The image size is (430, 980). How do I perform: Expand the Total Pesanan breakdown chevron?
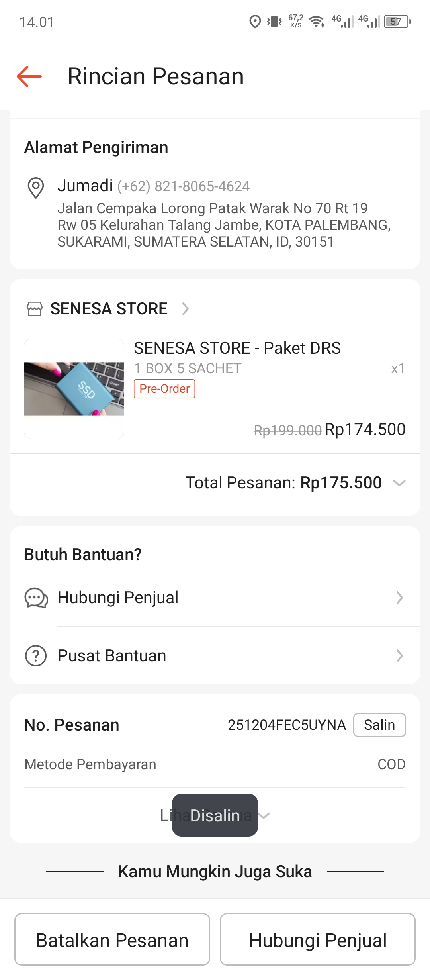(399, 483)
